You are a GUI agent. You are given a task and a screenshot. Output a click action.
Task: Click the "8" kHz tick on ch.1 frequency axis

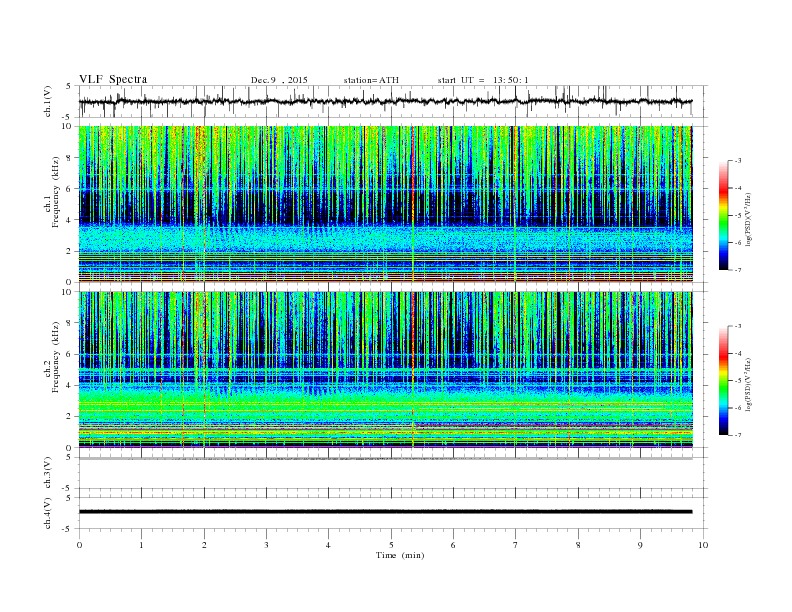tap(70, 158)
